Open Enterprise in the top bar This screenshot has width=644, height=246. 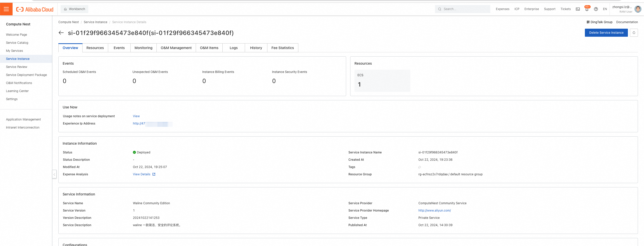pos(532,9)
